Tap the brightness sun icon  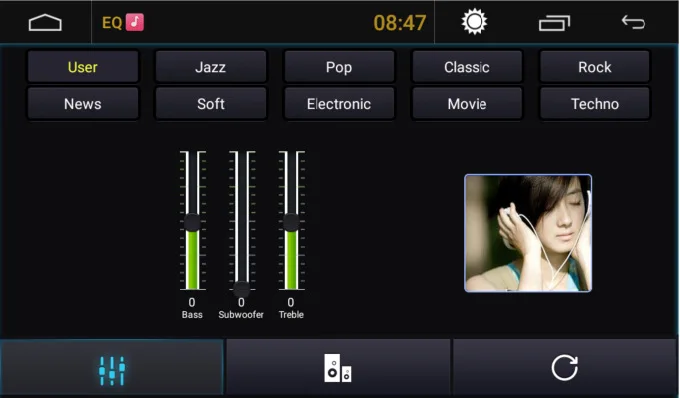coord(474,22)
